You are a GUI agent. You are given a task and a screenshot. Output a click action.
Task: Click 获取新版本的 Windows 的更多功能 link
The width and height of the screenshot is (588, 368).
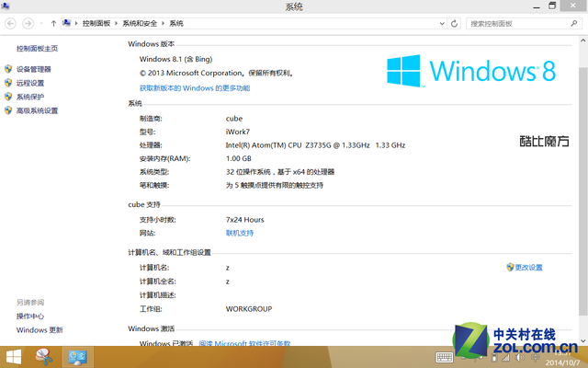pyautogui.click(x=195, y=88)
